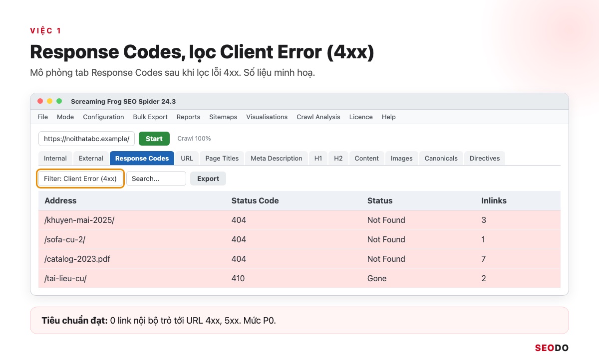Open the Filter: Client Error (4xx) dropdown

(x=80, y=179)
